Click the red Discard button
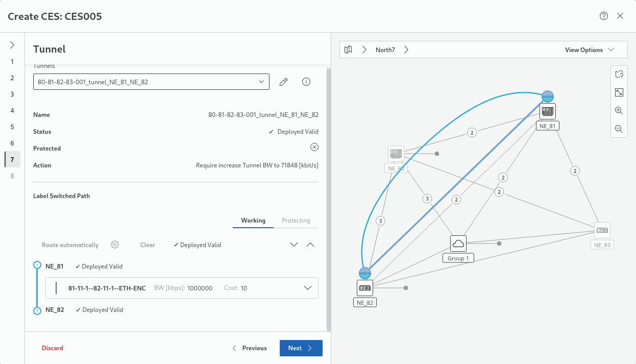The height and width of the screenshot is (364, 636). pyautogui.click(x=53, y=348)
